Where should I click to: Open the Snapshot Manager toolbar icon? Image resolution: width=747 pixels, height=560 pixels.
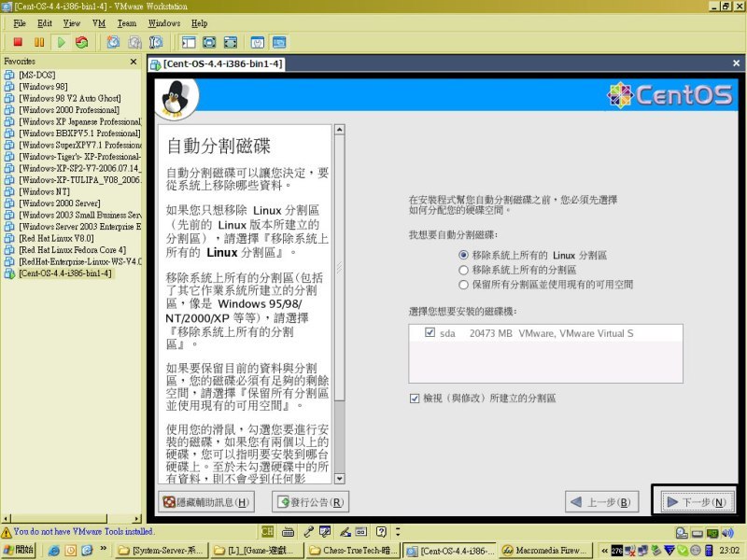pyautogui.click(x=156, y=42)
